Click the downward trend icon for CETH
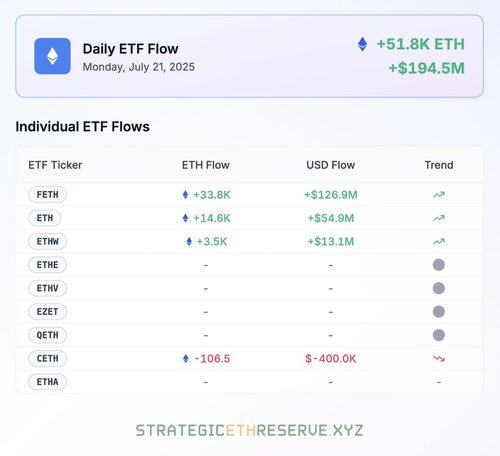 [x=439, y=358]
